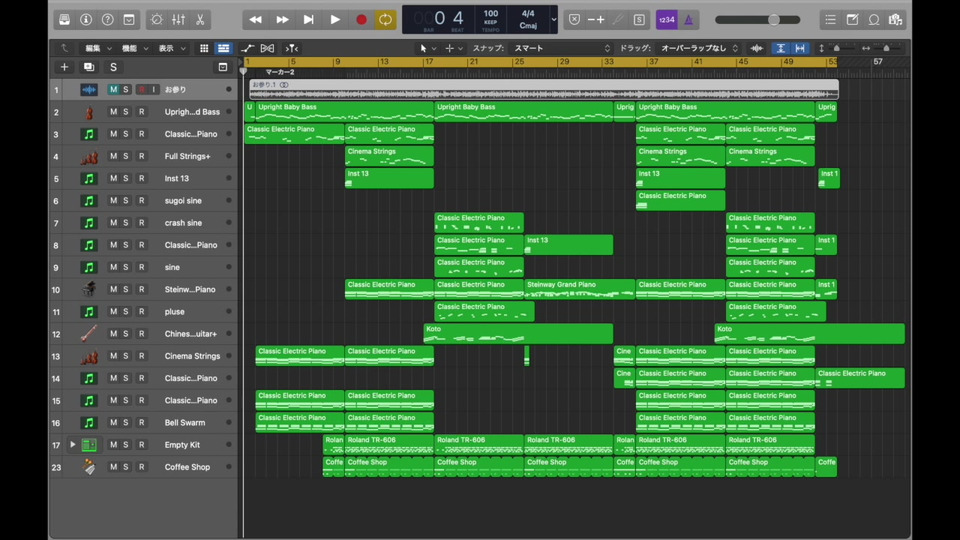Viewport: 960px width, 540px height.
Task: Mute the Bell Swarm track
Action: [x=113, y=422]
